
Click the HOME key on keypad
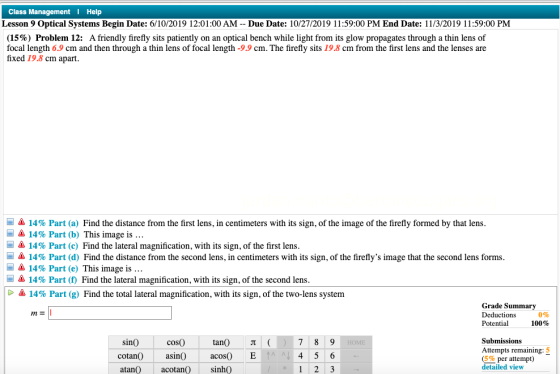(356, 342)
